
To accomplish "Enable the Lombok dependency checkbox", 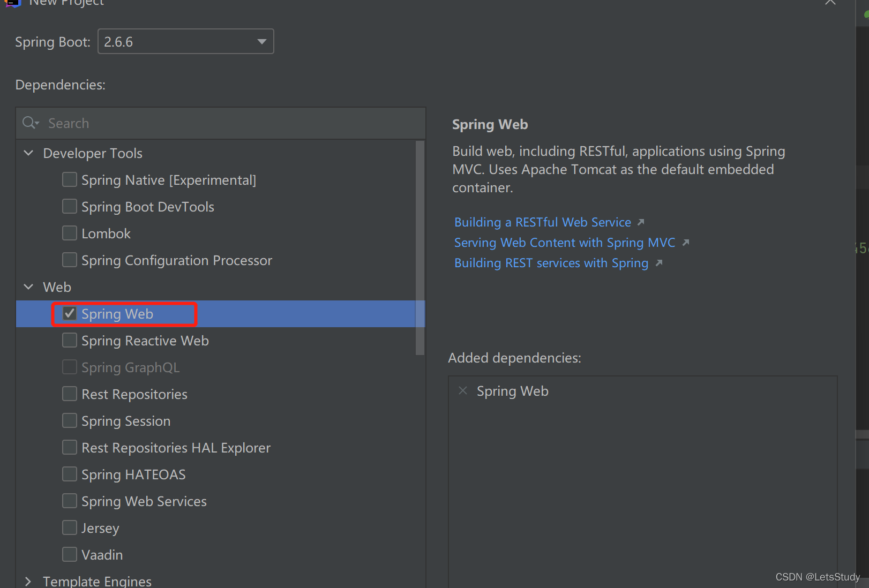I will pos(70,233).
